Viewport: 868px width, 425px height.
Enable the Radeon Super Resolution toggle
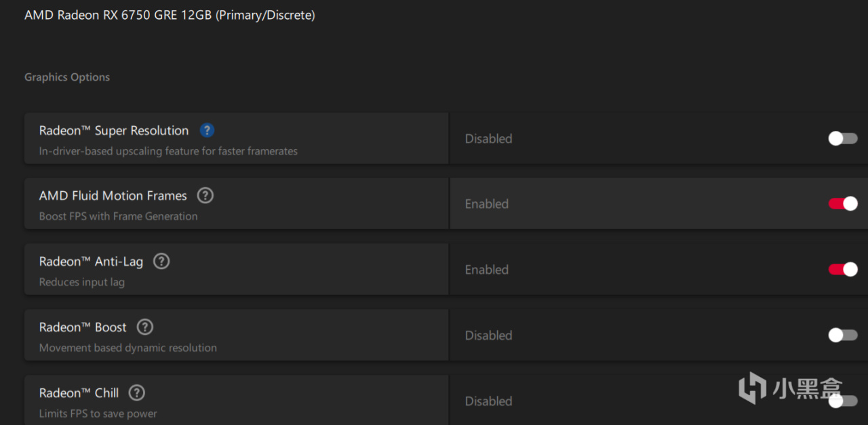(842, 138)
